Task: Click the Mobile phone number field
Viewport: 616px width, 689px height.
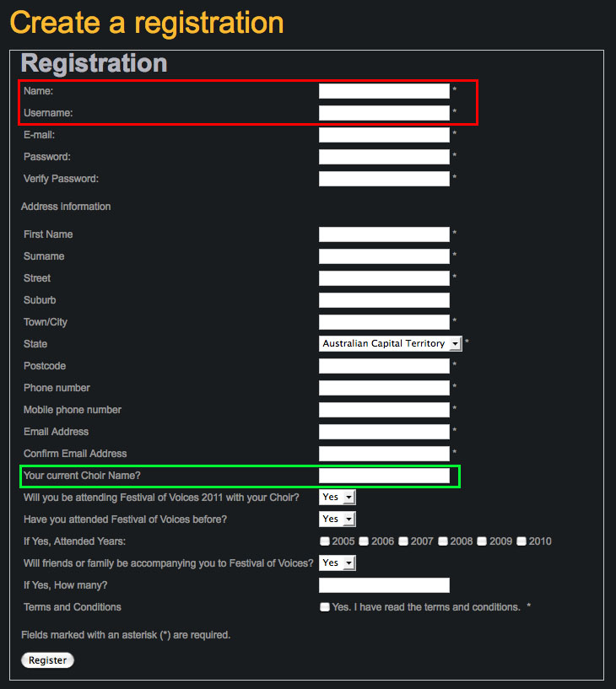Action: pos(384,410)
